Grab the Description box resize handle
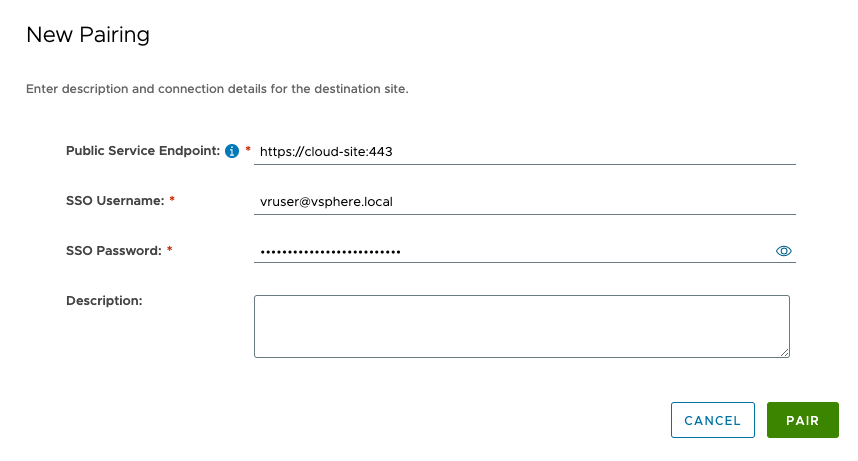858x461 pixels. (x=785, y=352)
